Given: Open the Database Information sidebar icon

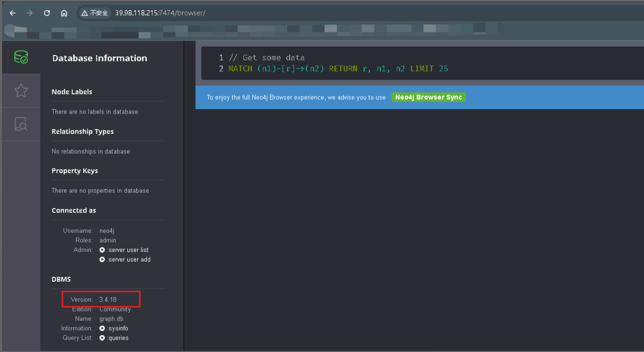Looking at the screenshot, I should tap(21, 58).
